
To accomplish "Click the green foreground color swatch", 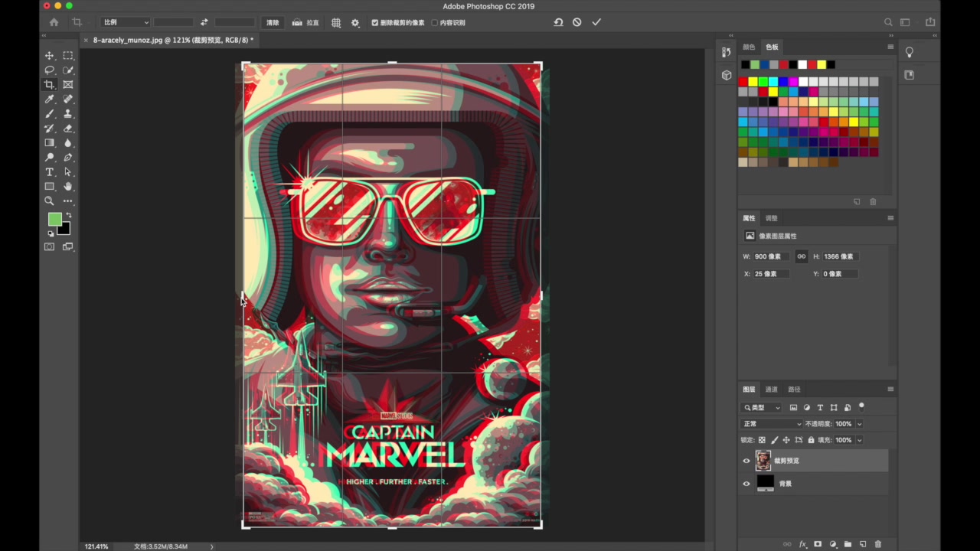I will pyautogui.click(x=54, y=220).
